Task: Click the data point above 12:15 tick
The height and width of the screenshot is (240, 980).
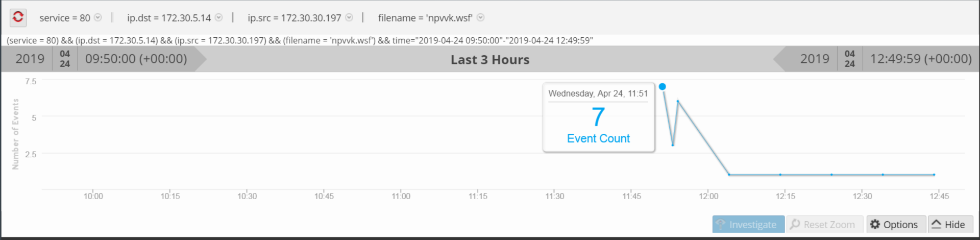Action: (780, 175)
